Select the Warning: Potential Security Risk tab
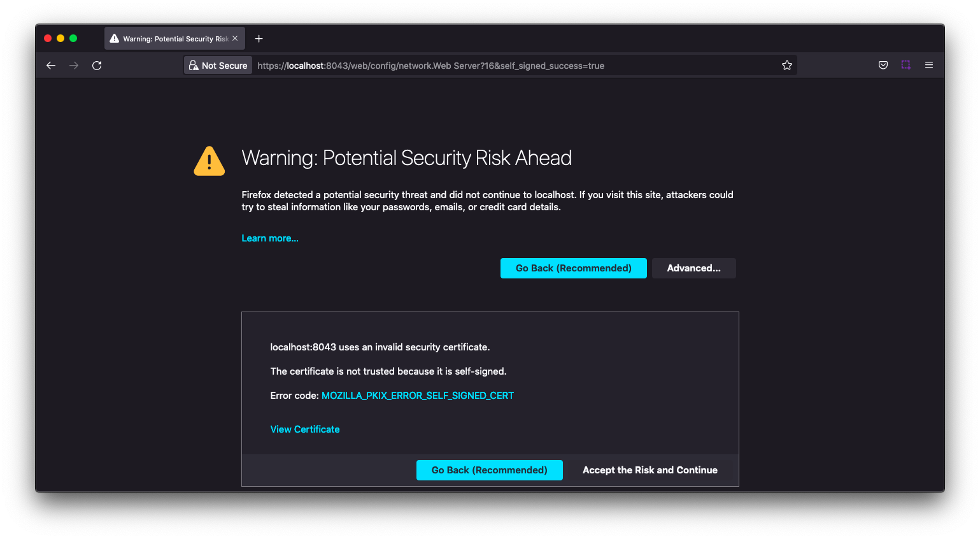The height and width of the screenshot is (539, 980). pos(175,39)
